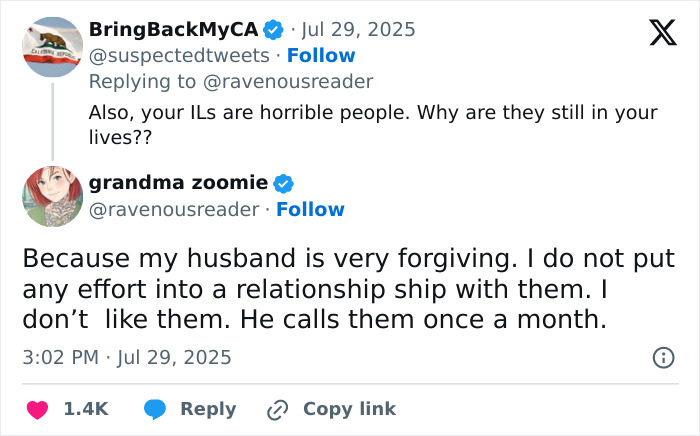Open grandma zoomie's profile avatar
This screenshot has height=436, width=700.
(52, 196)
